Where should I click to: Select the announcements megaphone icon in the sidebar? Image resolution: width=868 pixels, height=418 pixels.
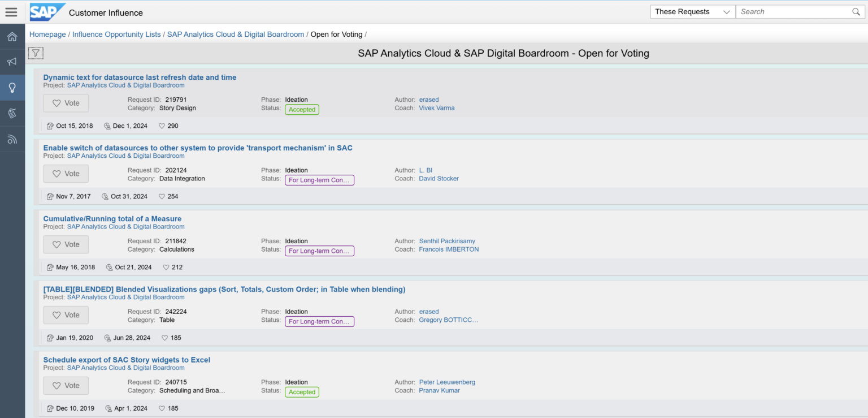(12, 62)
